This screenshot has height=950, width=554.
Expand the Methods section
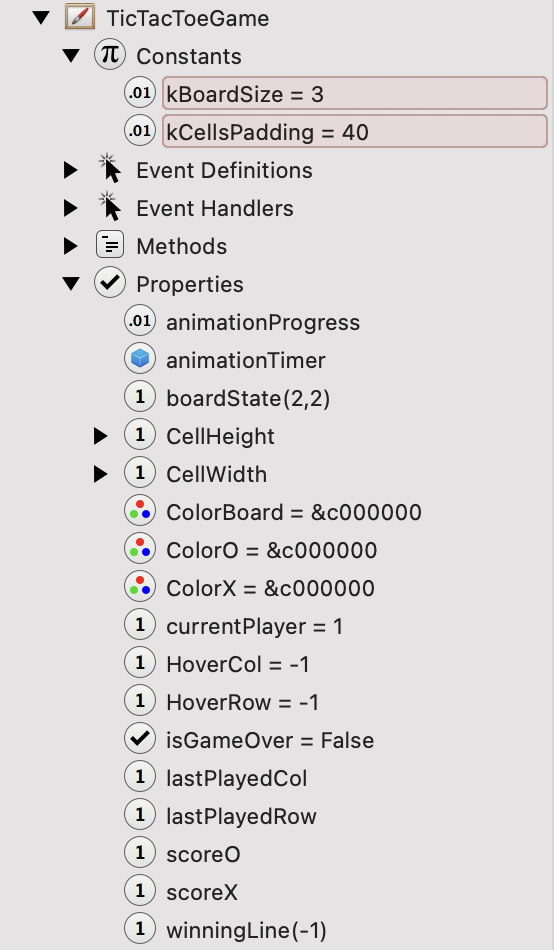coord(71,245)
